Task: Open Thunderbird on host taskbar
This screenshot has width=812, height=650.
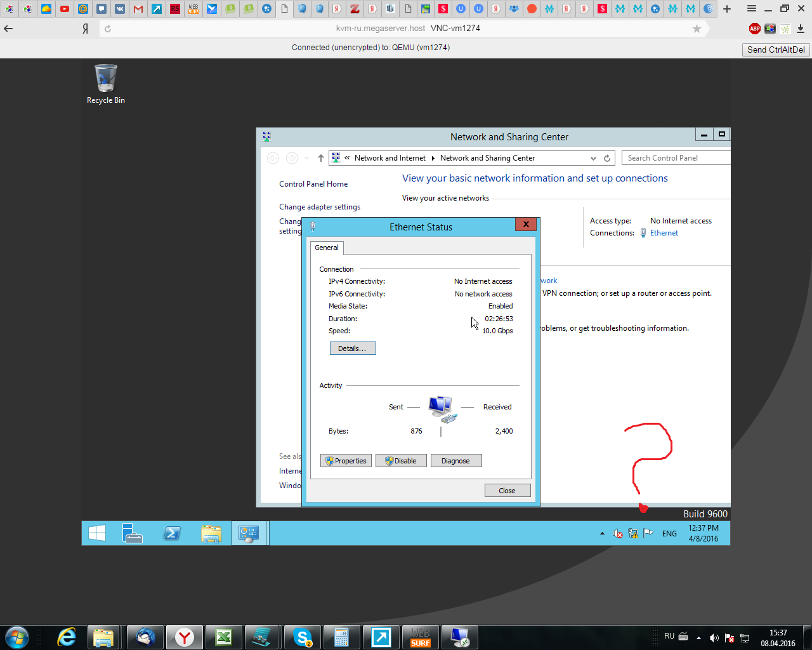Action: point(145,637)
